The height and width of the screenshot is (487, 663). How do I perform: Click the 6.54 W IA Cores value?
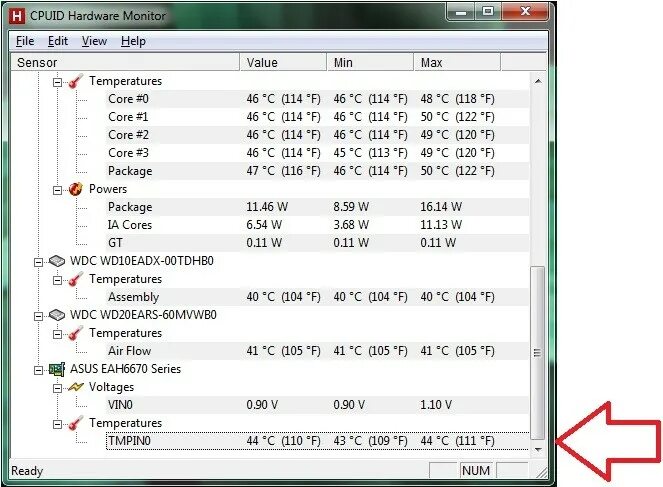[x=264, y=225]
